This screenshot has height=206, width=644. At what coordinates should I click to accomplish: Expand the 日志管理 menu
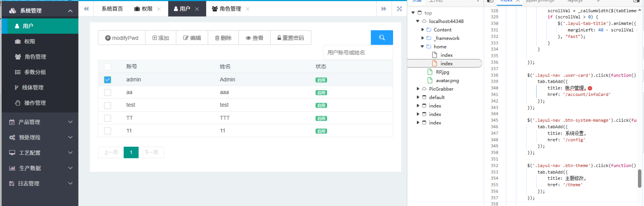(x=40, y=183)
